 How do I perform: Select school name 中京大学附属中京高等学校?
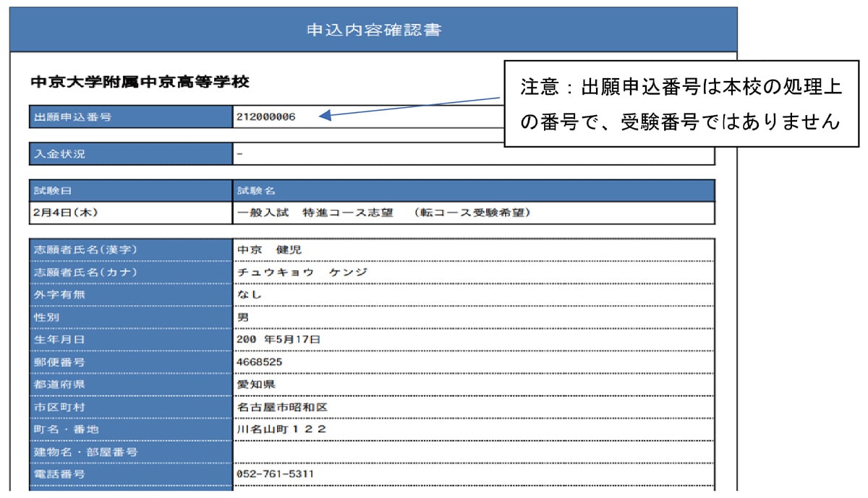(140, 82)
